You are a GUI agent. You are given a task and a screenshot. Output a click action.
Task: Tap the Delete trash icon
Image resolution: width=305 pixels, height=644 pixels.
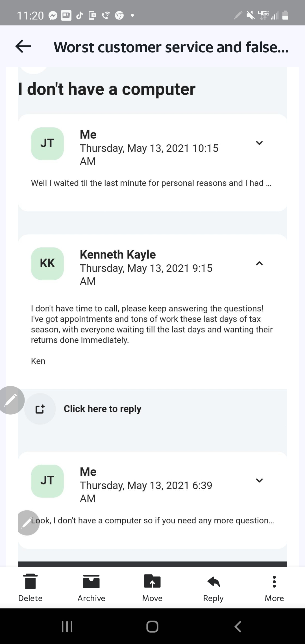(30, 581)
